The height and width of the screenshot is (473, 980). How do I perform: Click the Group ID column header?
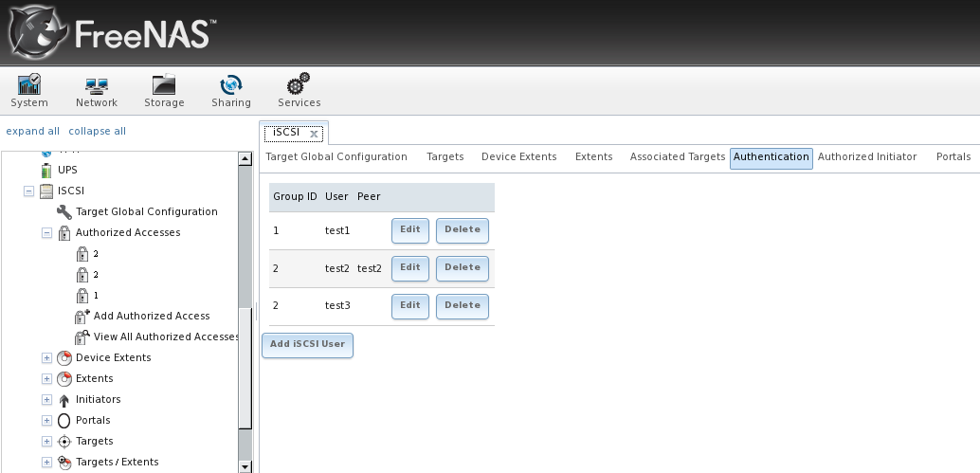(295, 197)
